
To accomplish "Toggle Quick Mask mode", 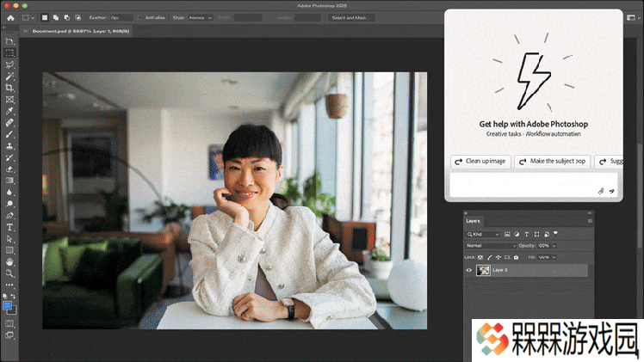I will coord(9,323).
